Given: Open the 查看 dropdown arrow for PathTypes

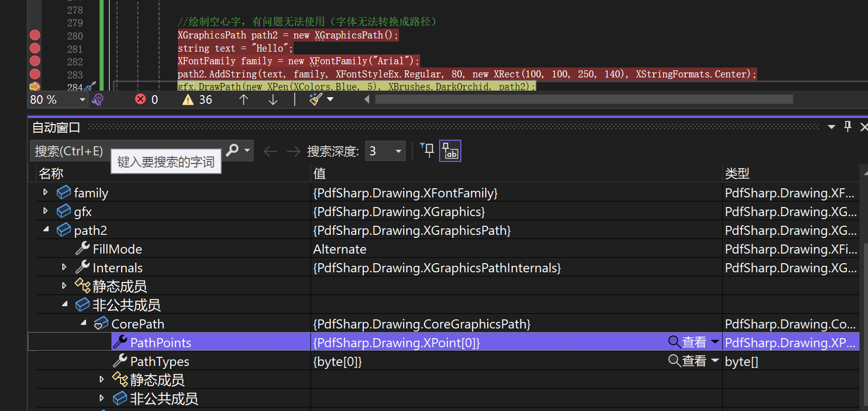Looking at the screenshot, I should tap(715, 360).
